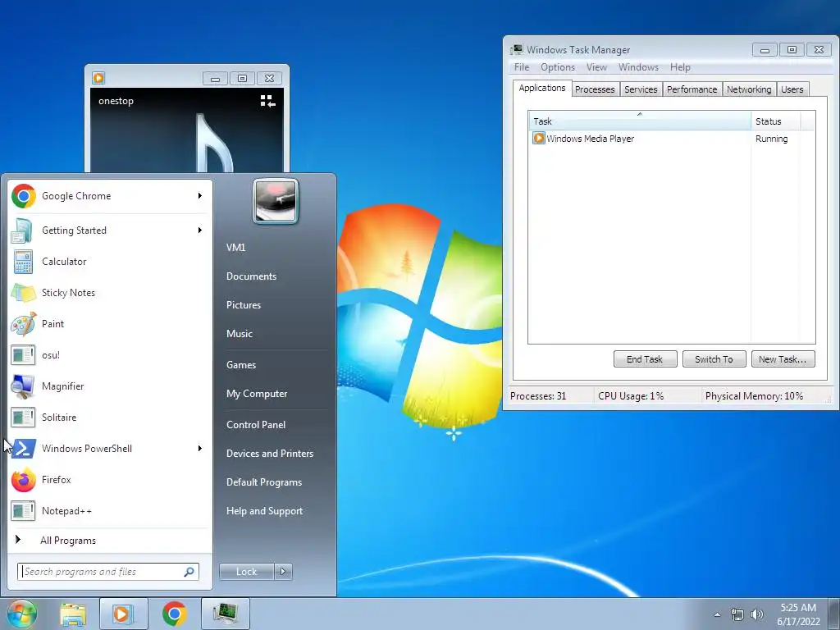Open Pictures from Start menu
The width and height of the screenshot is (840, 630).
244,305
